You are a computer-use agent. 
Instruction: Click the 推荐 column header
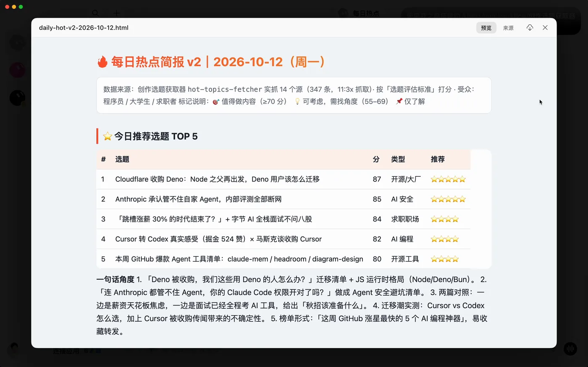tap(438, 159)
